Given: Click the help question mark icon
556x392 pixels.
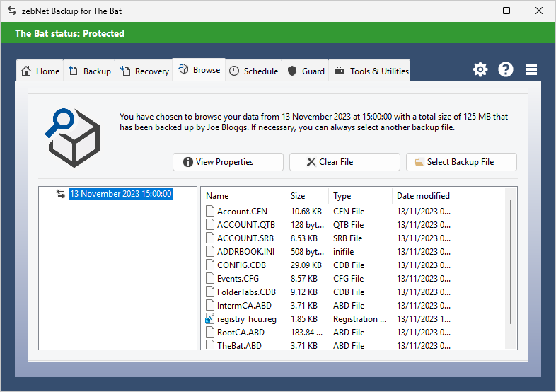Looking at the screenshot, I should [x=506, y=69].
